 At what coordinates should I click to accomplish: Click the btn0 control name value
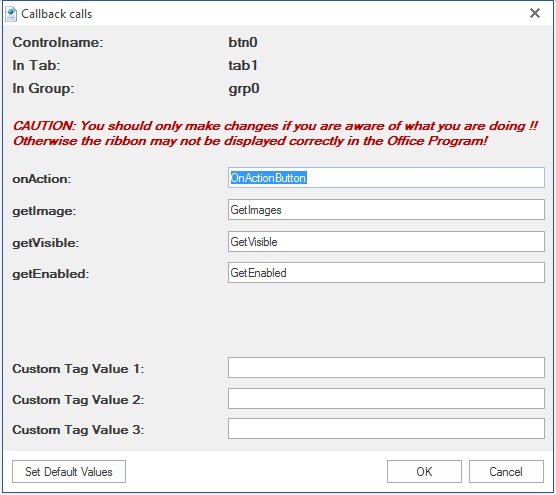pos(243,43)
